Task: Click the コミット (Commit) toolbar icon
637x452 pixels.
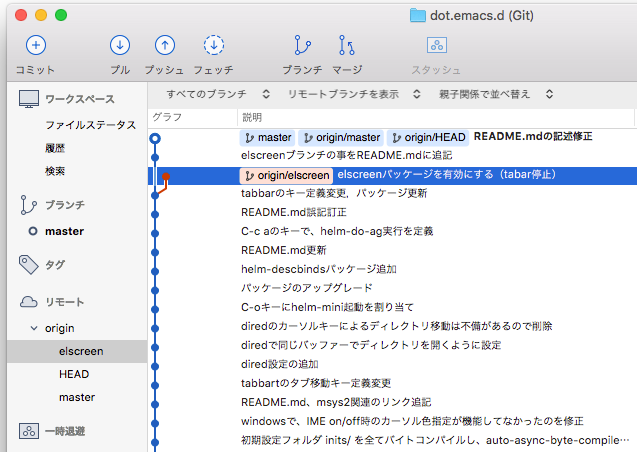Action: click(36, 45)
